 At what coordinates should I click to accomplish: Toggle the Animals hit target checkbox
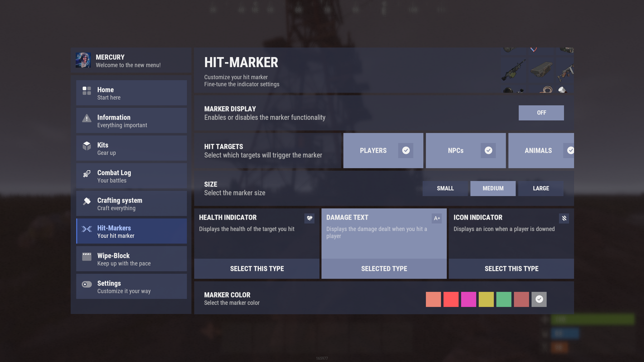click(569, 151)
